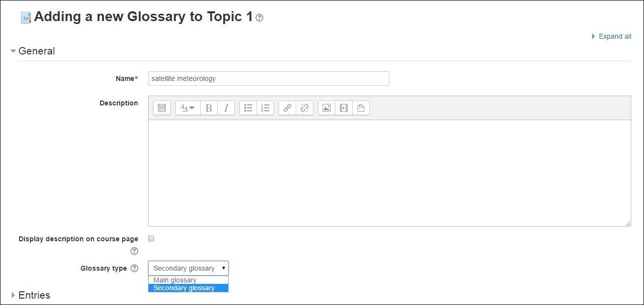The image size is (644, 305).
Task: Open the Glossary type dropdown
Action: [188, 268]
